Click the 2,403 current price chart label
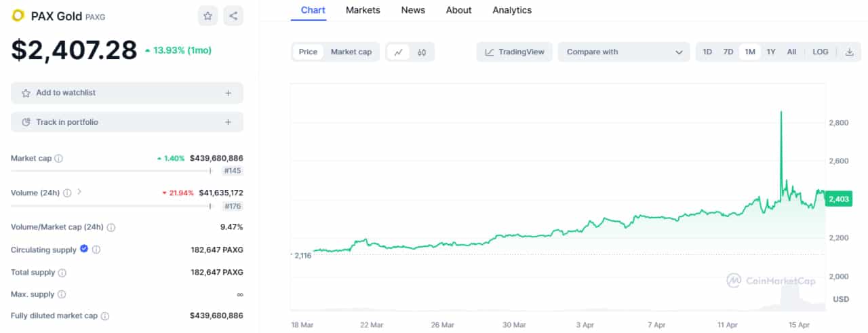The image size is (868, 333). point(840,199)
